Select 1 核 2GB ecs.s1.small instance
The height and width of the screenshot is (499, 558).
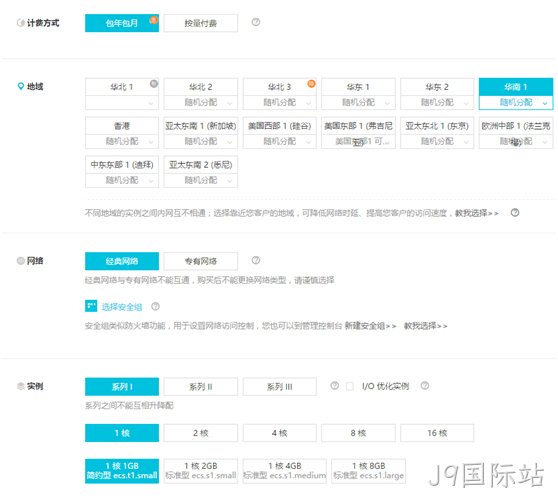[x=201, y=471]
